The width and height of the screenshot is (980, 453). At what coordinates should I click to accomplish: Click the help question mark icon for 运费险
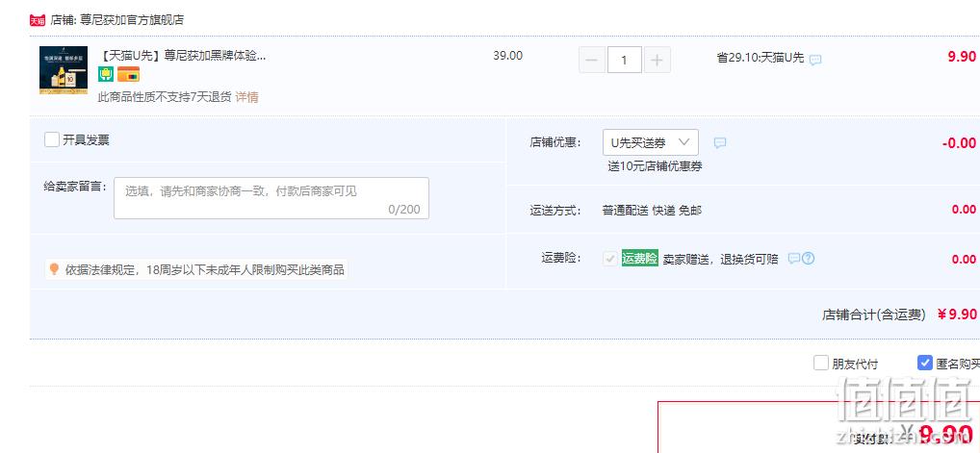click(x=808, y=258)
